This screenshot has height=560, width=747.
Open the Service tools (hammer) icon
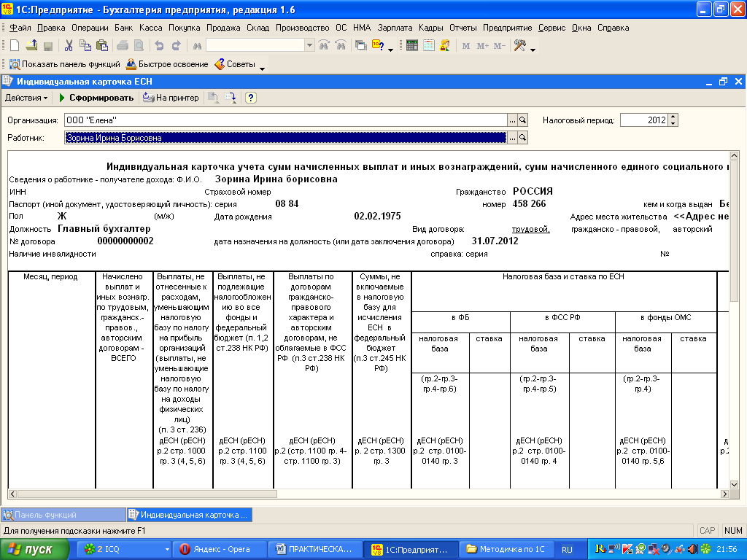pos(519,46)
